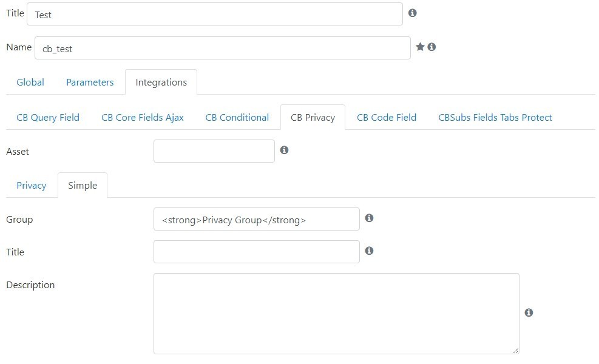Click inside the Description textarea

pos(336,314)
